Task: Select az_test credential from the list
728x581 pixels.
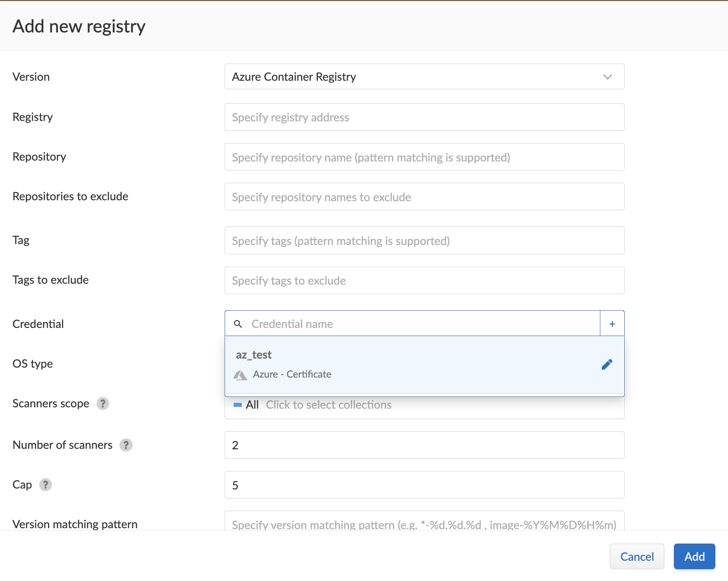Action: (x=424, y=364)
